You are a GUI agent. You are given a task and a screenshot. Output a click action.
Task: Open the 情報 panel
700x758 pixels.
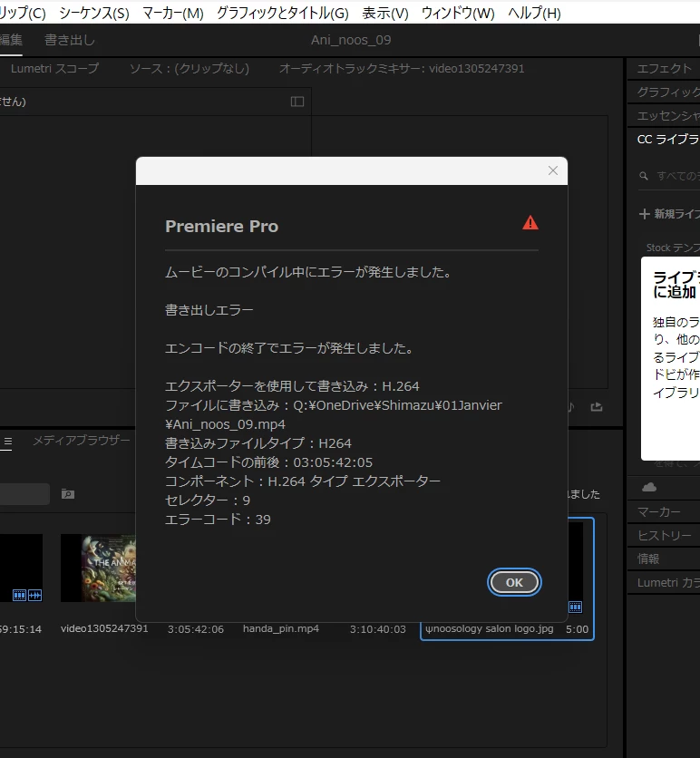648,559
